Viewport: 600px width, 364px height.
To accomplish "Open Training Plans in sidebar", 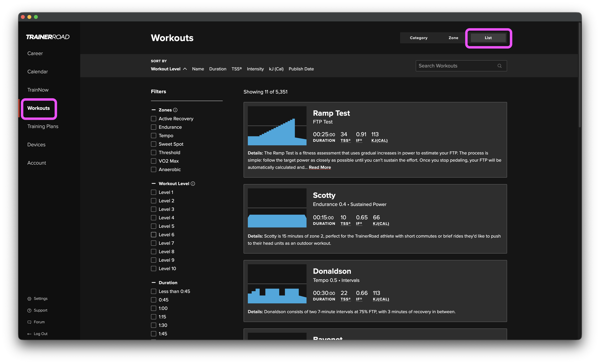I will tap(43, 126).
